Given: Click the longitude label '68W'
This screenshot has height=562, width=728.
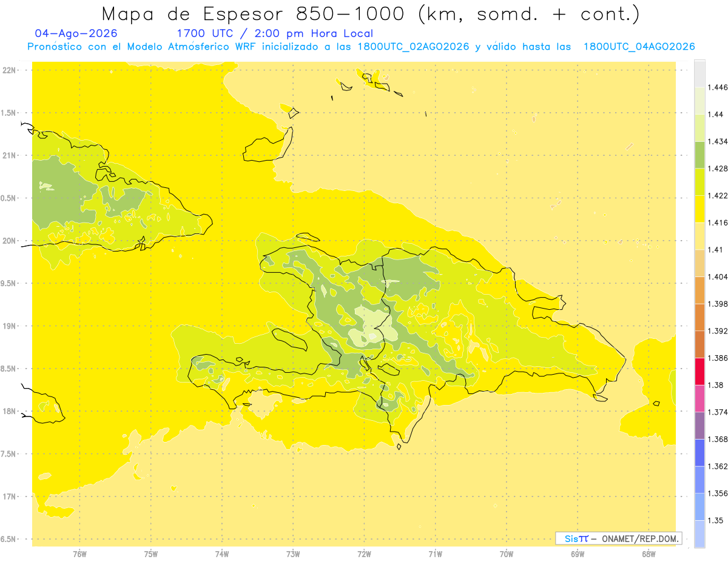Looking at the screenshot, I should point(649,554).
